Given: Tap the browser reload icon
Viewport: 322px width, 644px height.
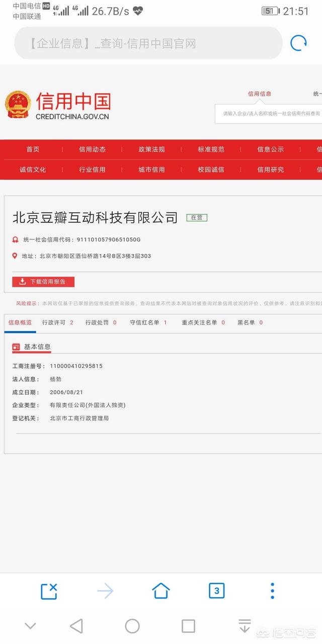Looking at the screenshot, I should coord(299,43).
